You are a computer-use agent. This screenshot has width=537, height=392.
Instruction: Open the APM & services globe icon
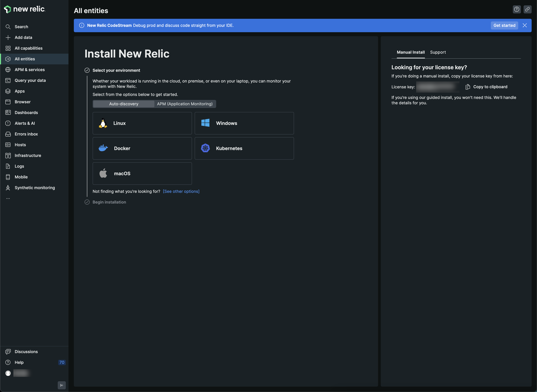click(8, 70)
